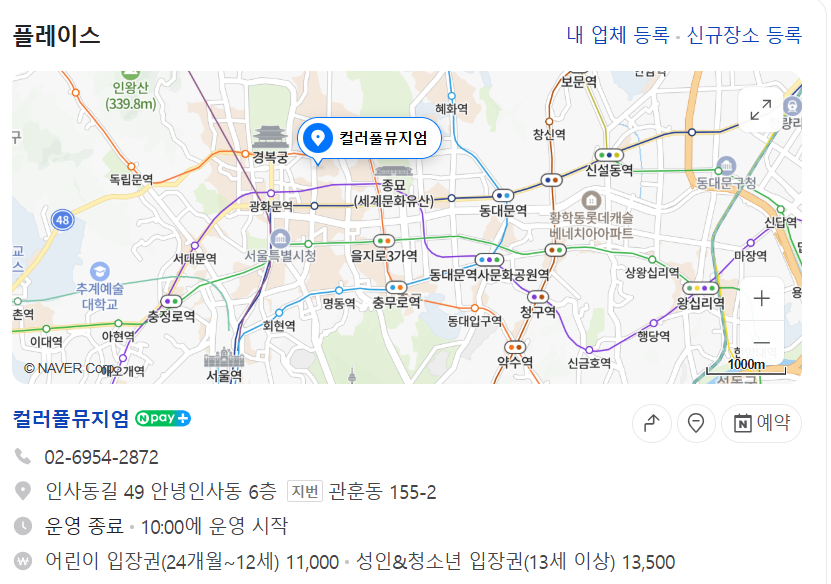Click the location pin icon button
Viewport: 831px width, 584px height.
click(x=695, y=423)
